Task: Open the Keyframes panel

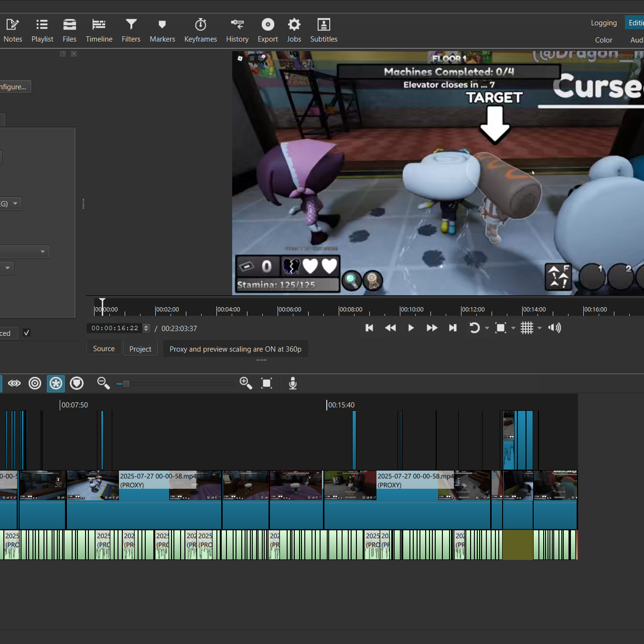Action: point(200,31)
